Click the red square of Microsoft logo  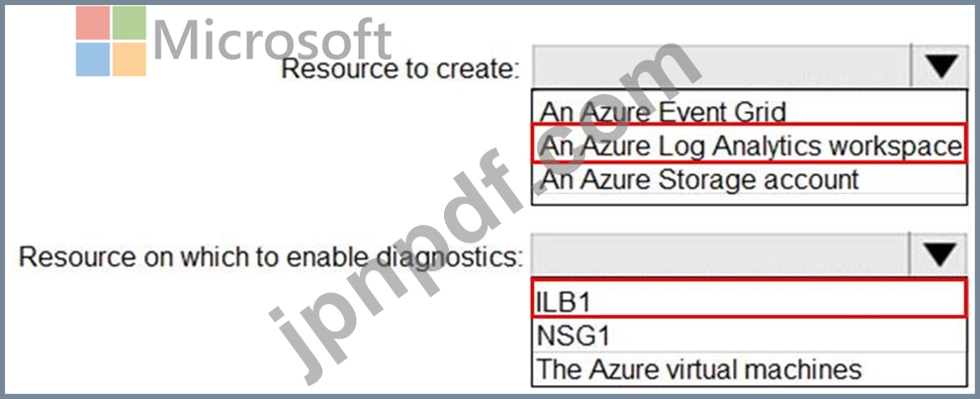point(93,23)
